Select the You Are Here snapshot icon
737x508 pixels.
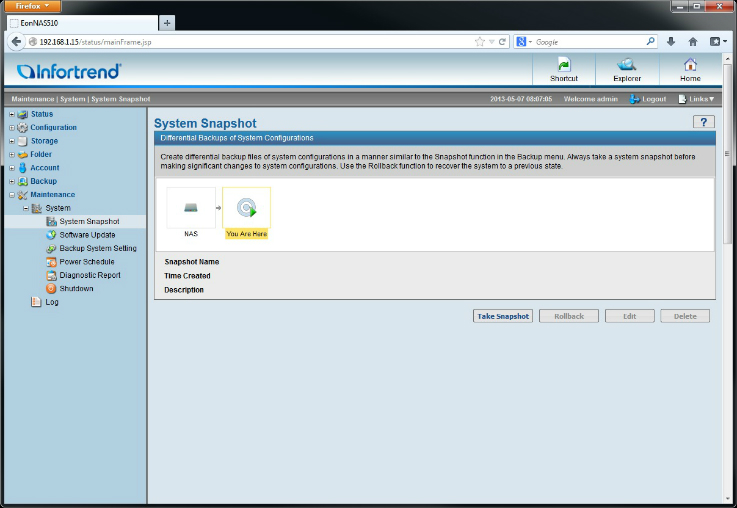point(246,208)
